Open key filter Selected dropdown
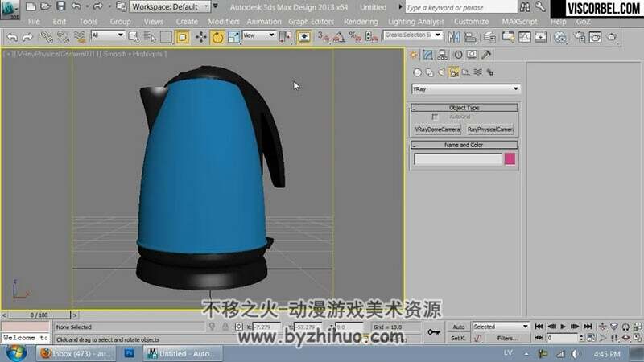The width and height of the screenshot is (644, 362). tap(501, 327)
